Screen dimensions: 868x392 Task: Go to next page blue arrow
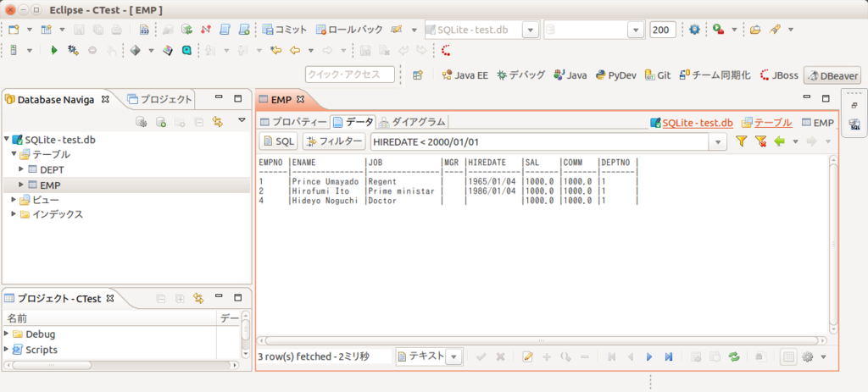[649, 356]
